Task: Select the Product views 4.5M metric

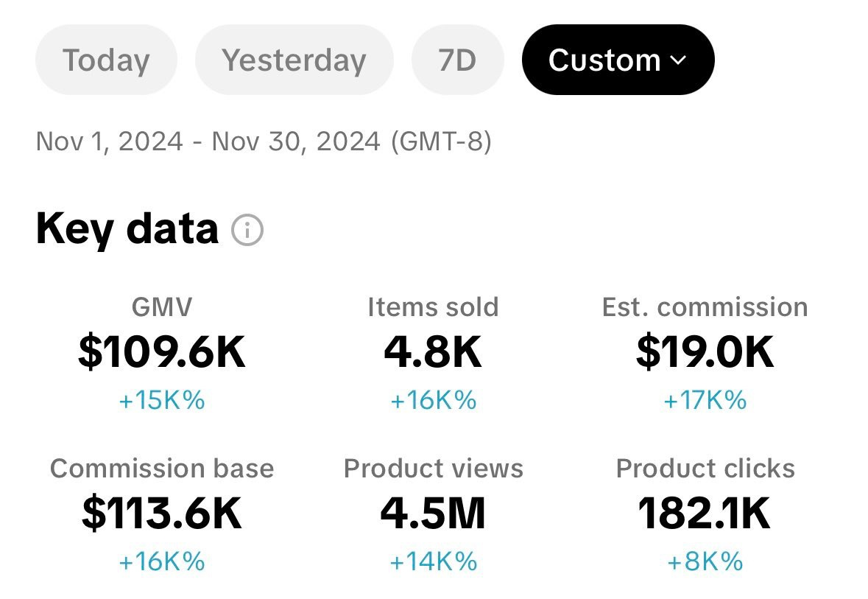Action: [433, 514]
